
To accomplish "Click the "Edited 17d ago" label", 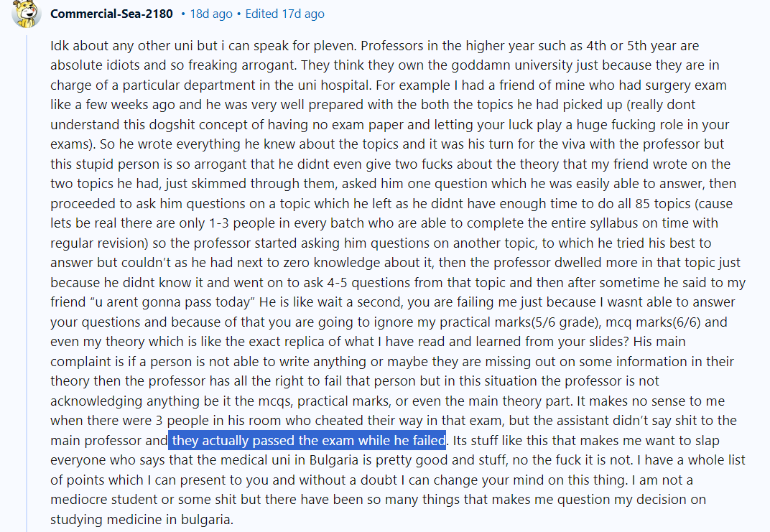I will (x=284, y=14).
